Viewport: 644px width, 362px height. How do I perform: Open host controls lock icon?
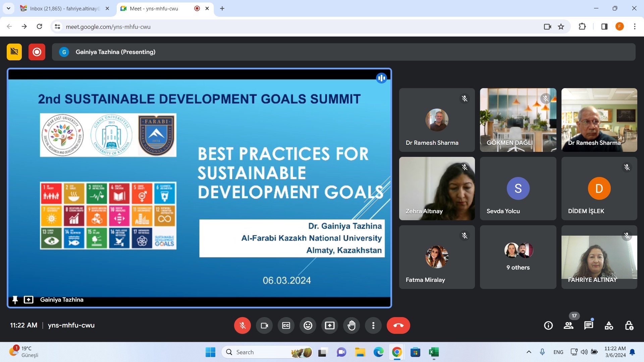pos(629,325)
